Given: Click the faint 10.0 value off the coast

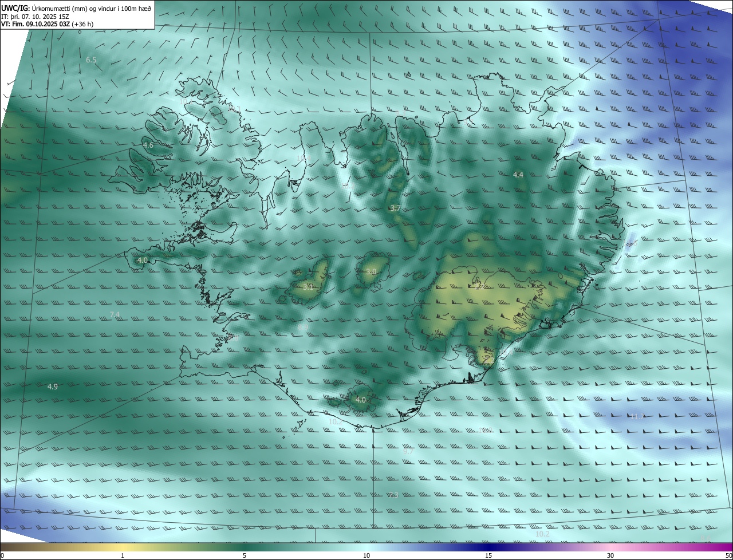Looking at the screenshot, I should tap(486, 429).
